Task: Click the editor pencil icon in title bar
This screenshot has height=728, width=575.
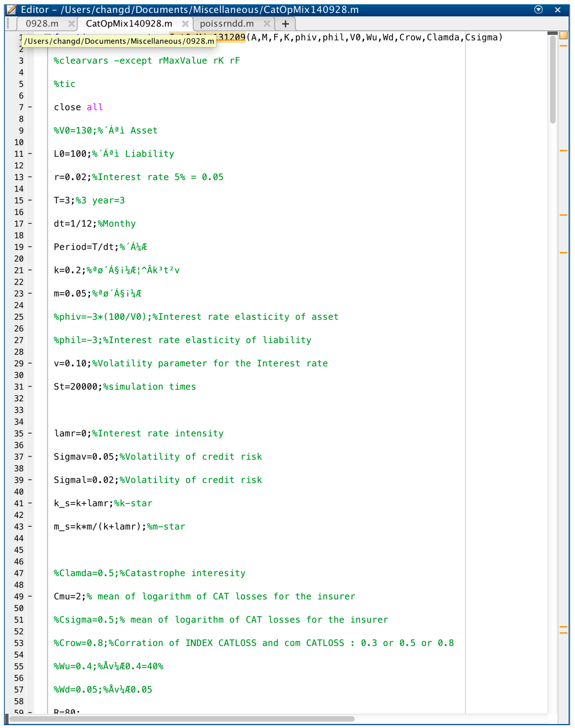Action: (11, 10)
